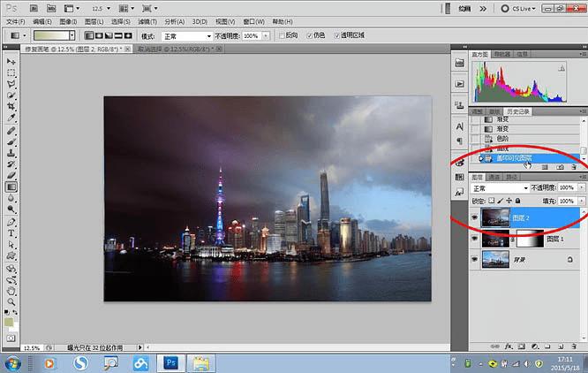Open the 文件(F) menu
The width and height of the screenshot is (588, 373).
coord(15,22)
